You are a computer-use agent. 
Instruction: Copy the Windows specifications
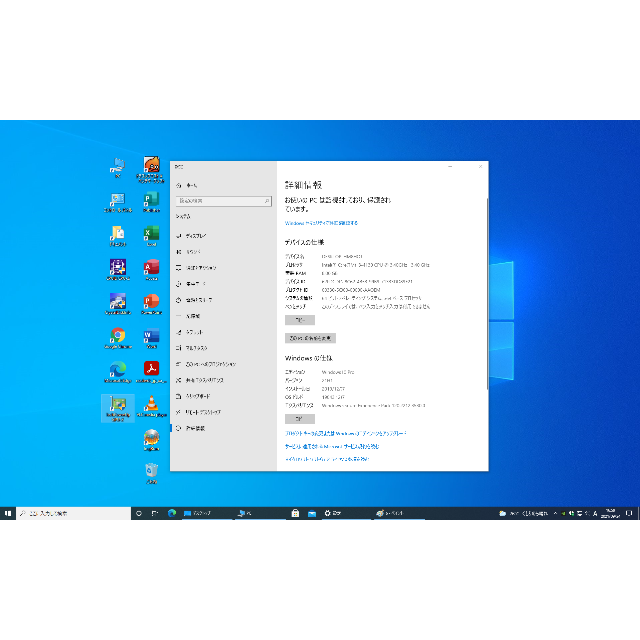coord(300,419)
